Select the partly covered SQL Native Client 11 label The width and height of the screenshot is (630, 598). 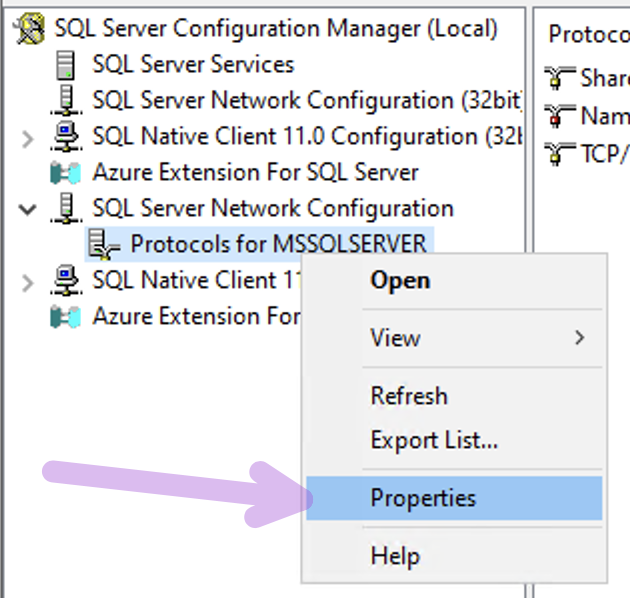click(196, 280)
